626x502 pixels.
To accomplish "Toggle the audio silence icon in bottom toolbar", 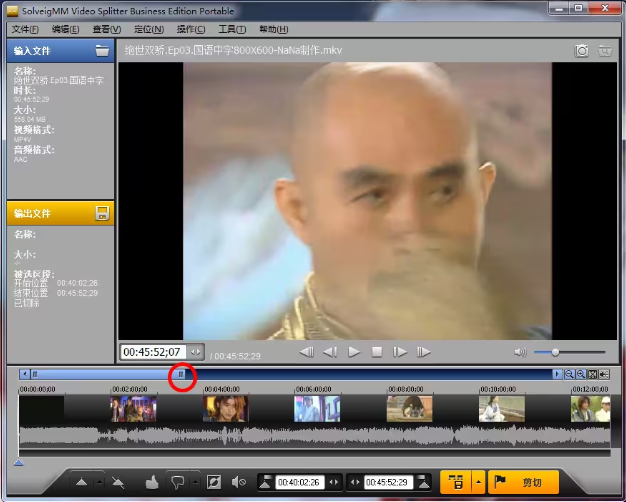I will pyautogui.click(x=238, y=482).
